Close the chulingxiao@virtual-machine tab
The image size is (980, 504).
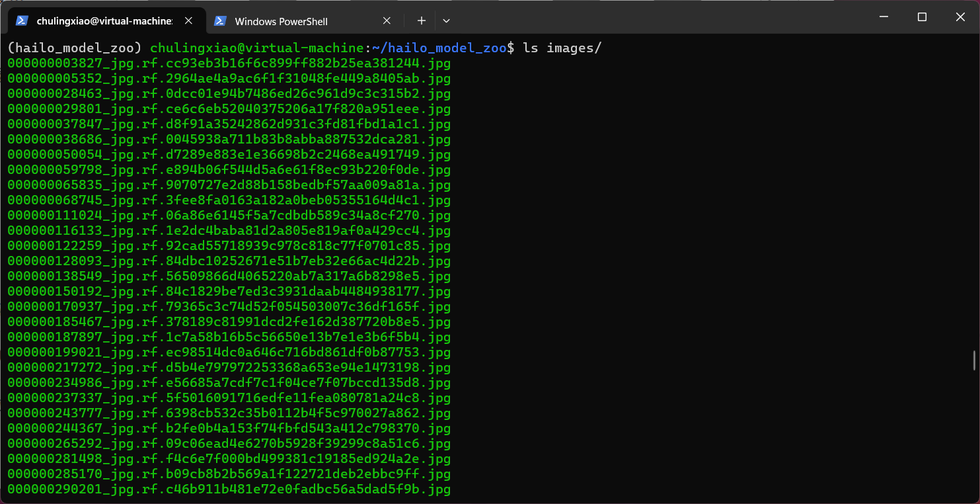[x=189, y=21]
